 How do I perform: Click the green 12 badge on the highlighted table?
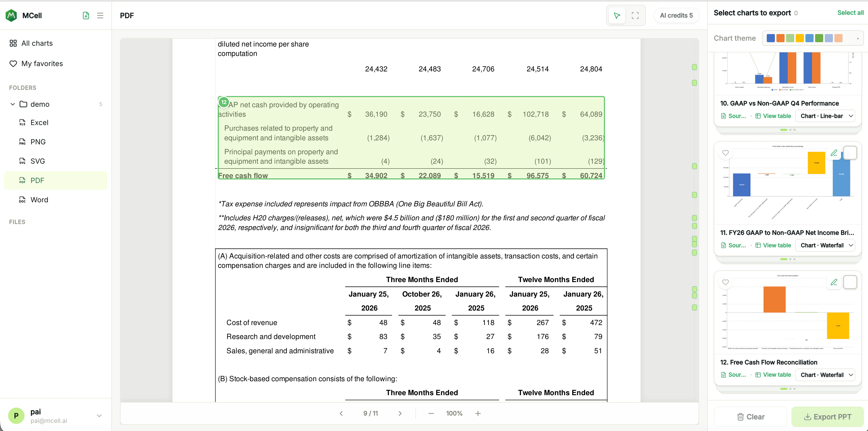click(x=224, y=102)
